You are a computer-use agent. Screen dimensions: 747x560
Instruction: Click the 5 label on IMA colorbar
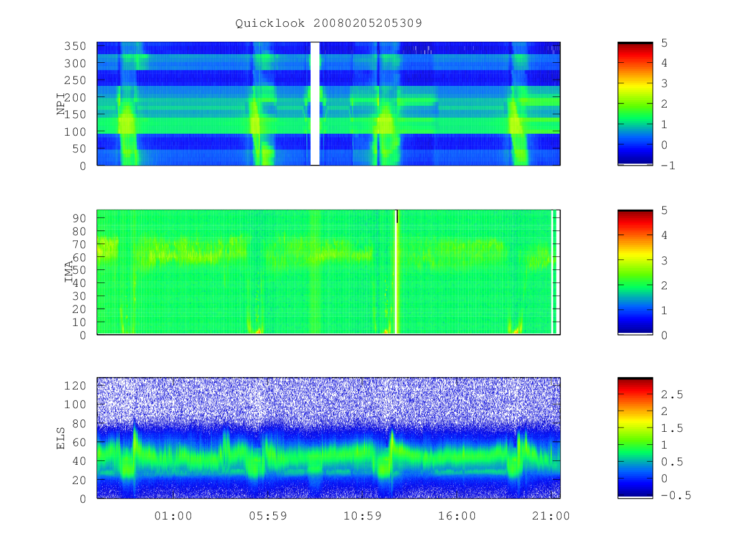(x=663, y=210)
